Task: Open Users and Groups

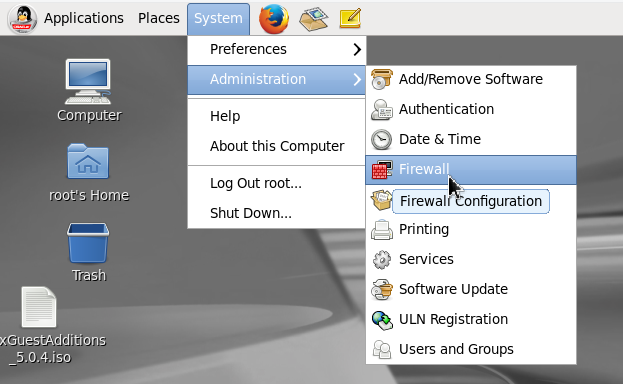Action: tap(471, 349)
